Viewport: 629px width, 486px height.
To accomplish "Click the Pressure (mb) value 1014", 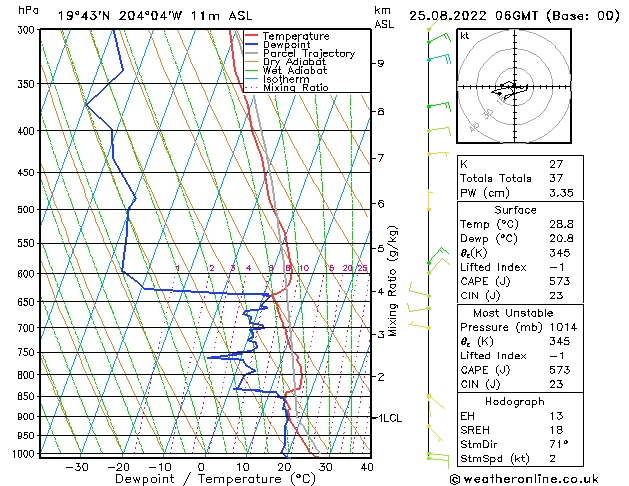I will [564, 327].
